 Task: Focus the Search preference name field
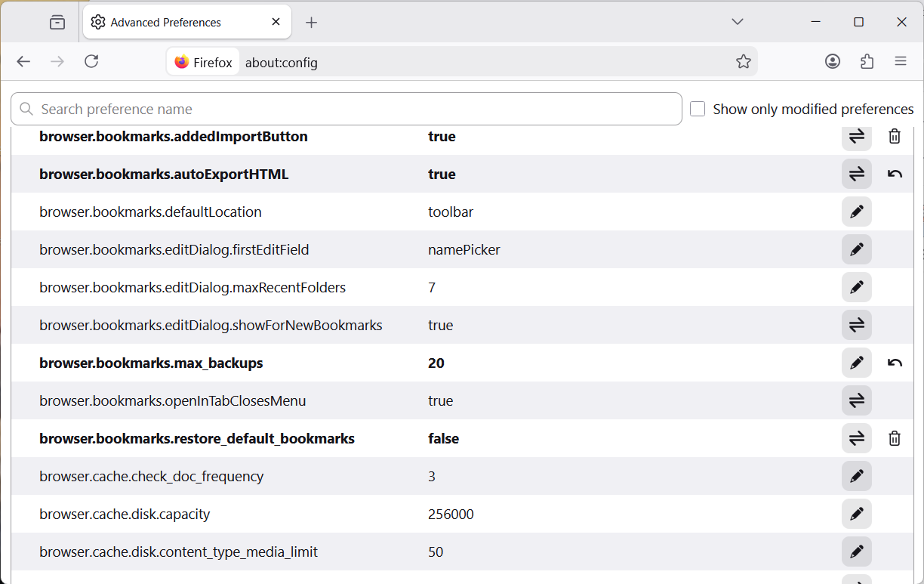[346, 109]
